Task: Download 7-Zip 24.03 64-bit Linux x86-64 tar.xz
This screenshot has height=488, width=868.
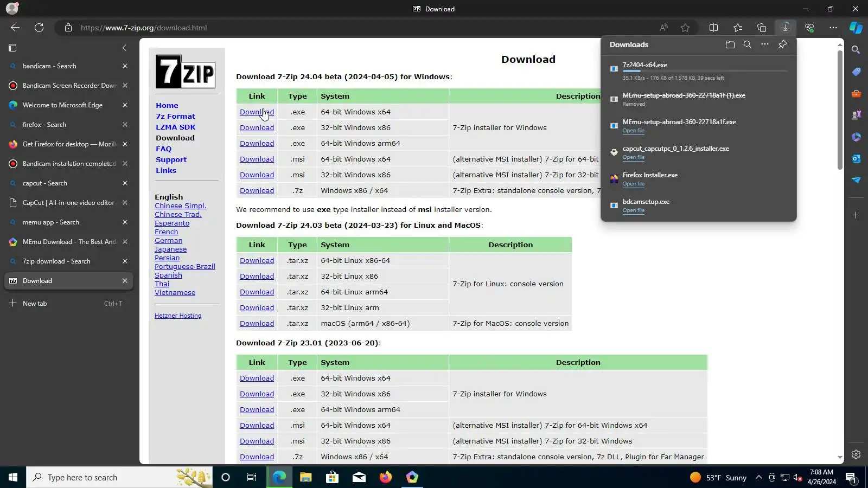Action: tap(257, 261)
